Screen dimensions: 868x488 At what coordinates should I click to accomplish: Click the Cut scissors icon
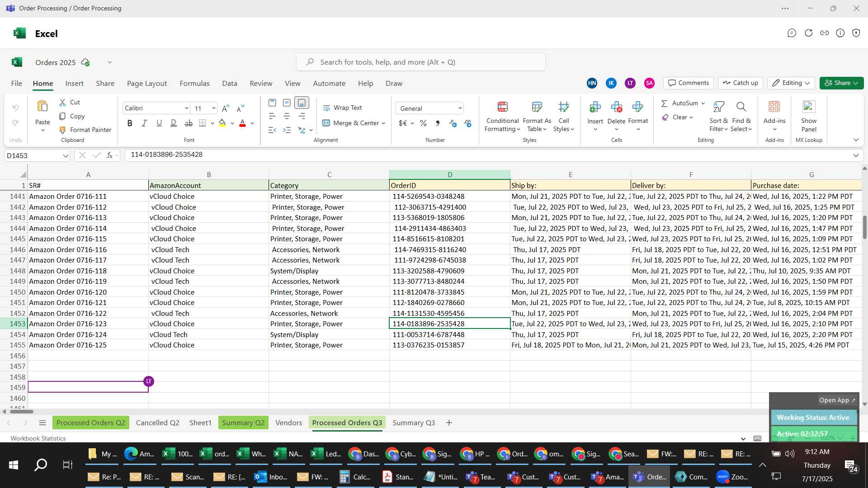63,103
